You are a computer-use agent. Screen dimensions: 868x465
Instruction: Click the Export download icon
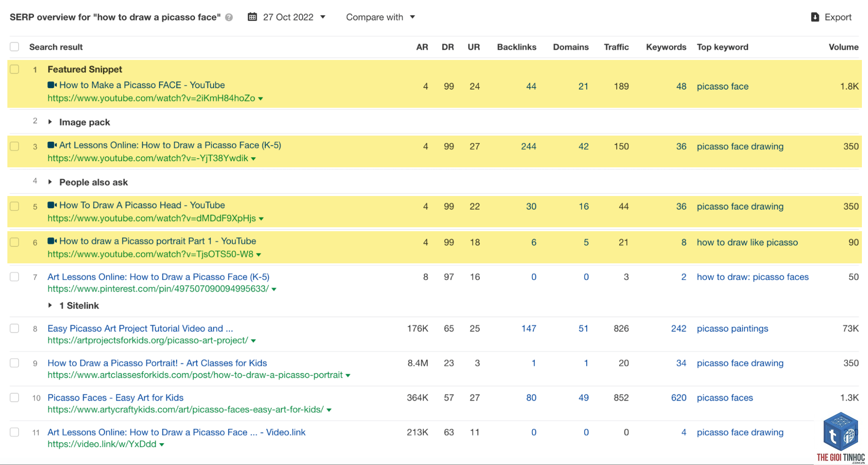coord(815,17)
